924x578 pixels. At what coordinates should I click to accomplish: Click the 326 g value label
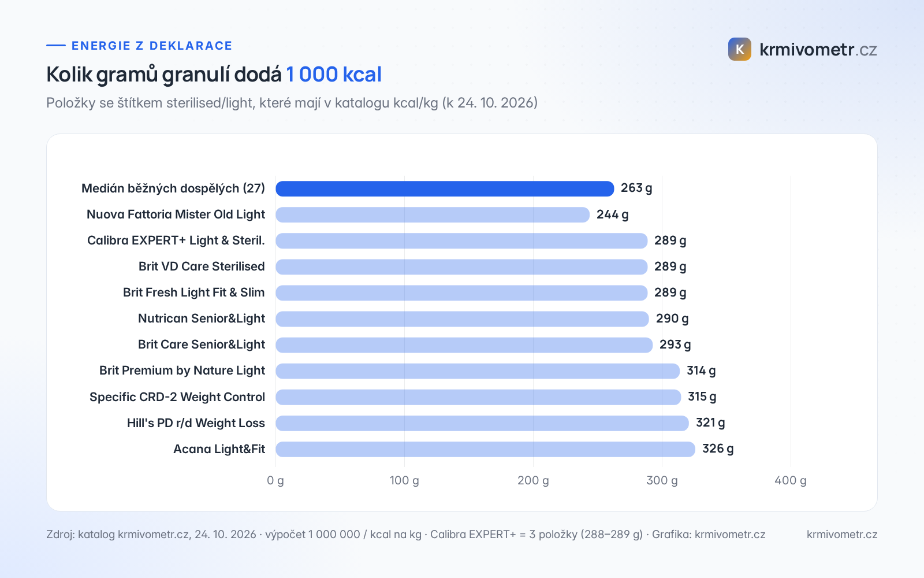click(718, 449)
